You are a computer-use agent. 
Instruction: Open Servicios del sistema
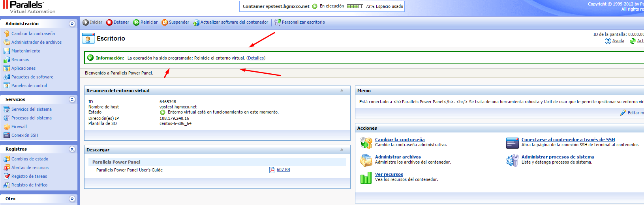[x=32, y=109]
